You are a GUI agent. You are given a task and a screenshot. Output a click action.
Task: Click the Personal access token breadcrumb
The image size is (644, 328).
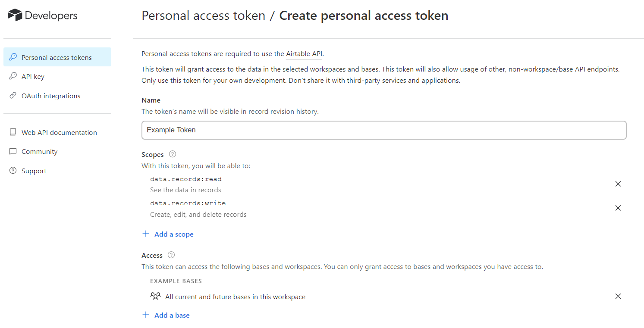click(x=203, y=16)
